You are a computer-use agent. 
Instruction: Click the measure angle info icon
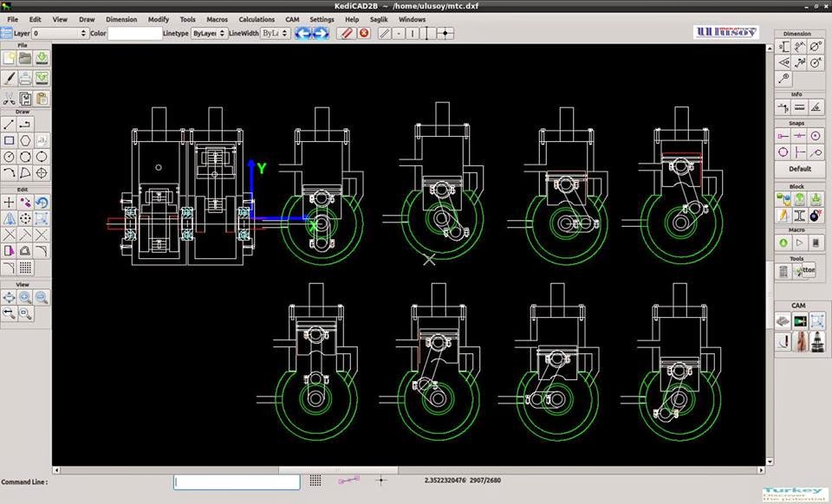tap(816, 107)
